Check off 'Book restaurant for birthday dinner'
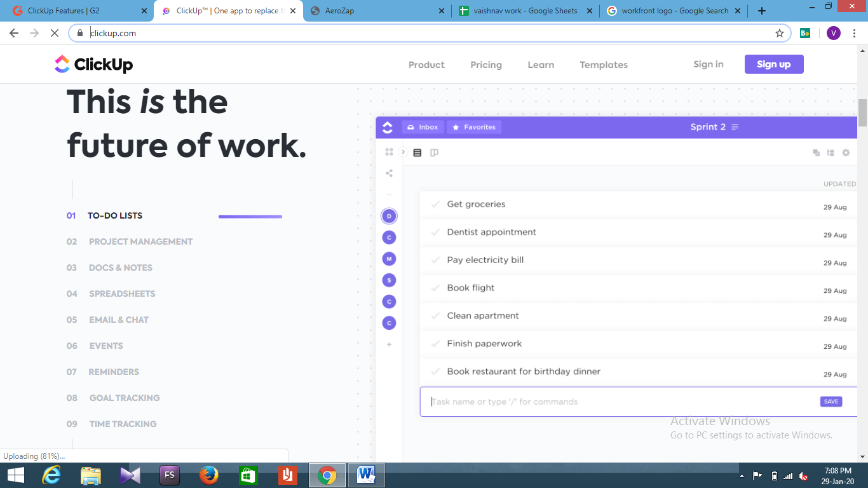The image size is (868, 488). click(x=435, y=372)
